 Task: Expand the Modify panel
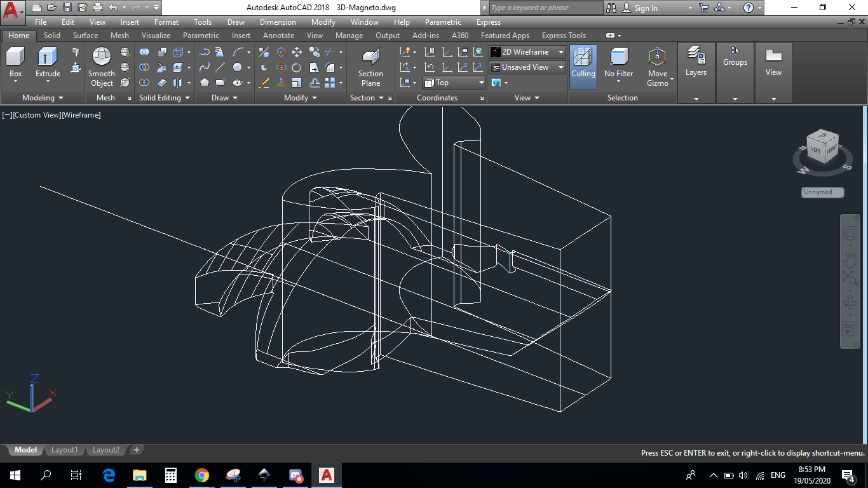pos(300,98)
